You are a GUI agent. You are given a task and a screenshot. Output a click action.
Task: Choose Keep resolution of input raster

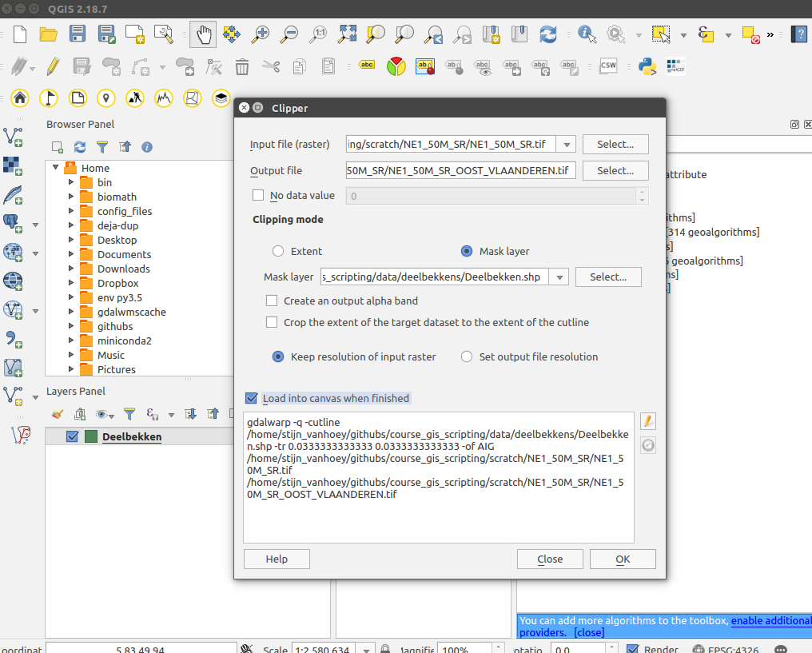coord(278,356)
